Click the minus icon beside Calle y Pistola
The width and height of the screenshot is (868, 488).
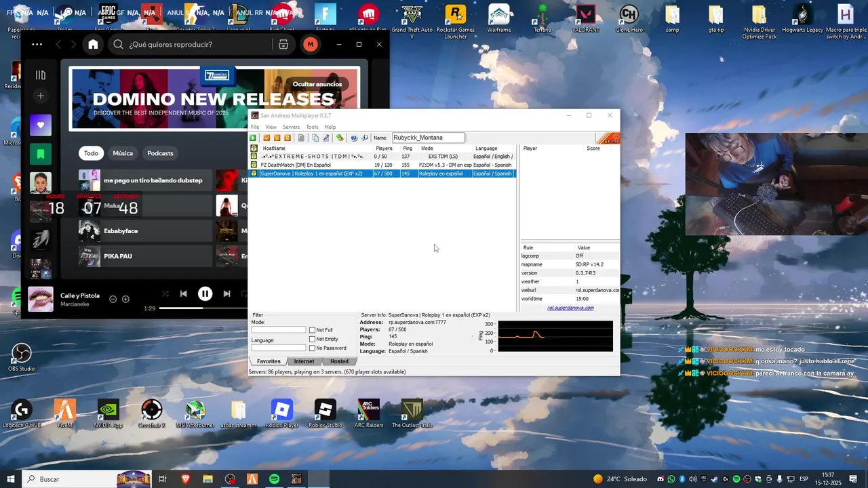point(113,299)
